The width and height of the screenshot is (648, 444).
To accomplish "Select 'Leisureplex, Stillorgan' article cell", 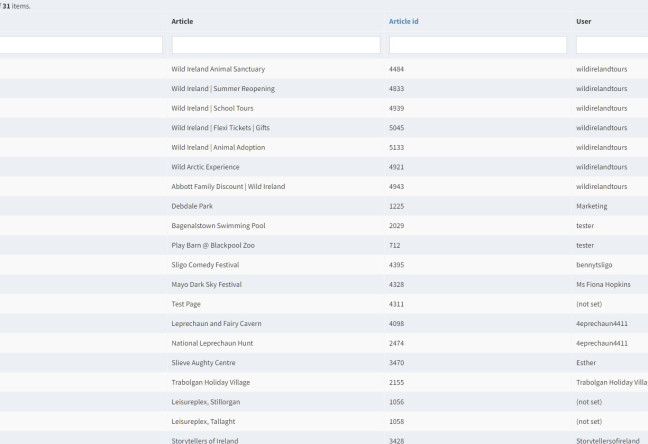I will pos(206,402).
